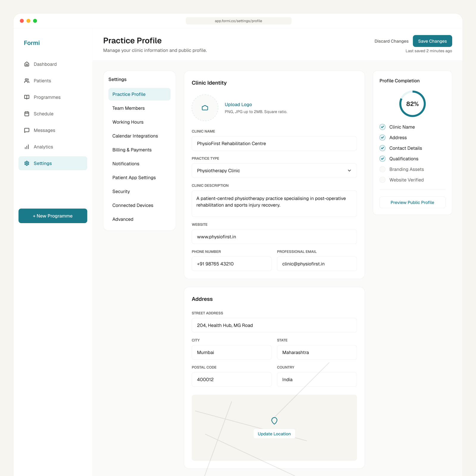
Task: Click Update Location button on map
Action: [274, 434]
